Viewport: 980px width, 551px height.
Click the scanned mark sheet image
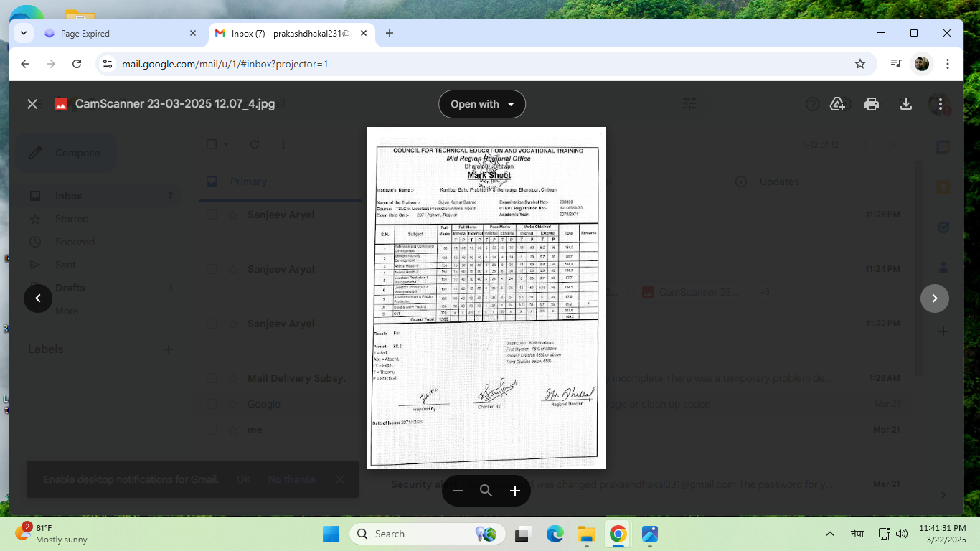[x=486, y=298]
